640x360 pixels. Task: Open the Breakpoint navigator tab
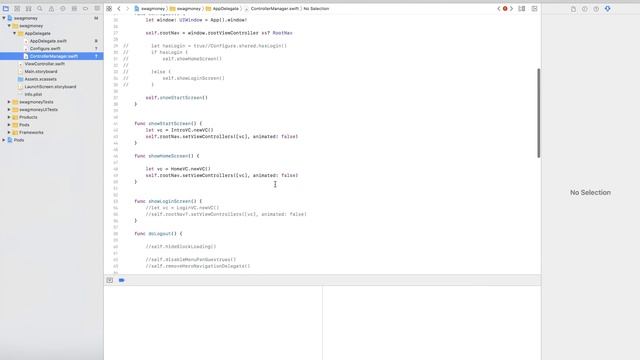click(86, 9)
